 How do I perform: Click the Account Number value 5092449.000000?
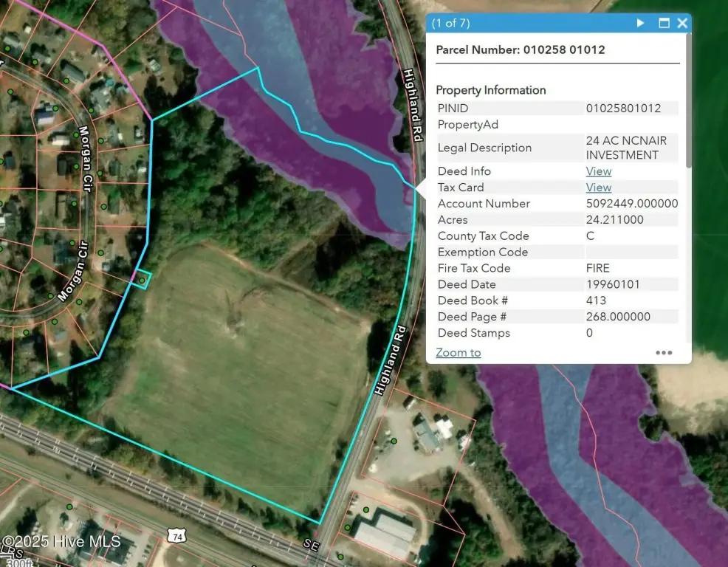631,204
